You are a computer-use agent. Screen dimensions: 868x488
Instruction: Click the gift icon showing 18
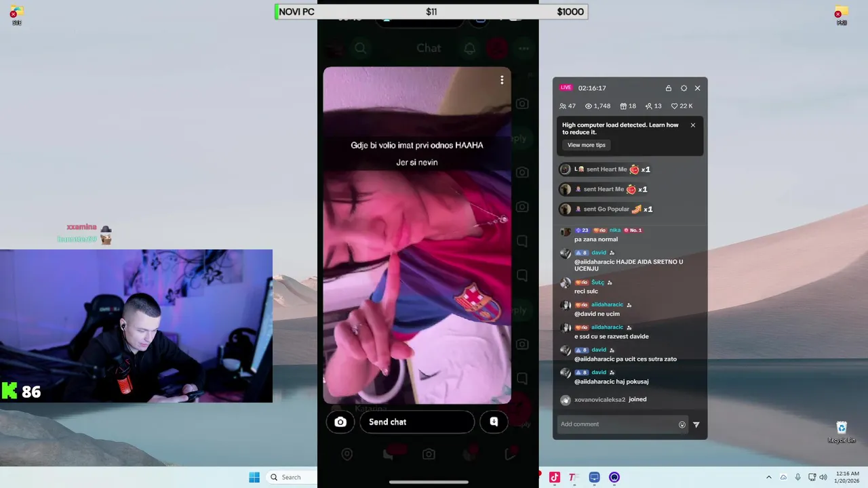tap(623, 106)
